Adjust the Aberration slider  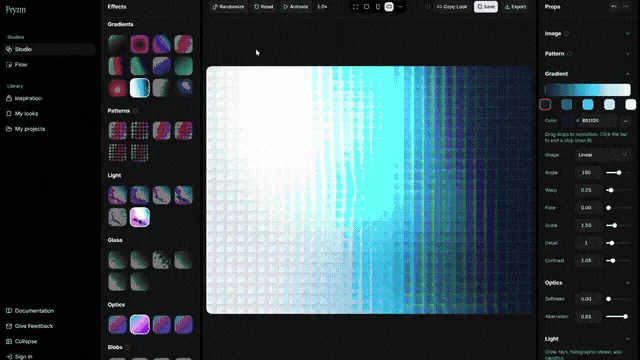point(618,316)
